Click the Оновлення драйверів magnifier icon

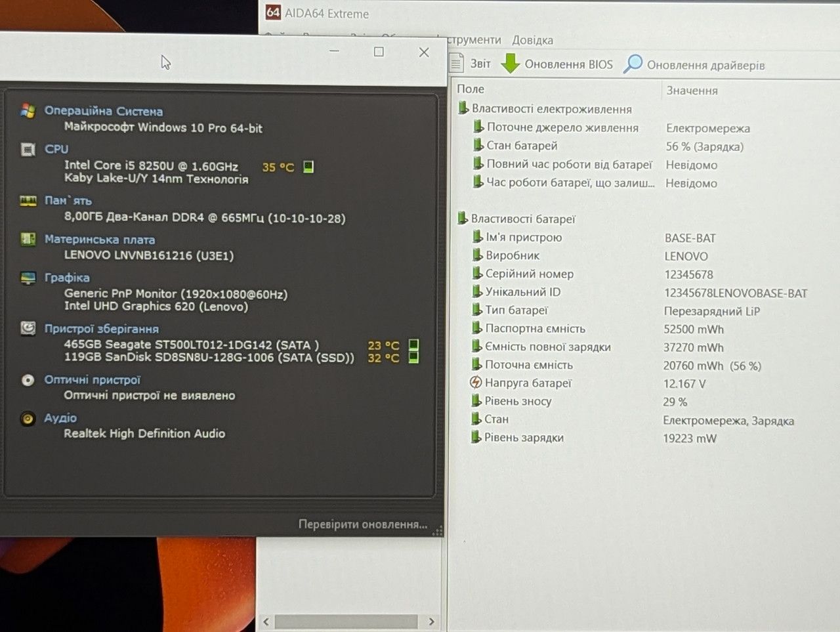[x=633, y=64]
